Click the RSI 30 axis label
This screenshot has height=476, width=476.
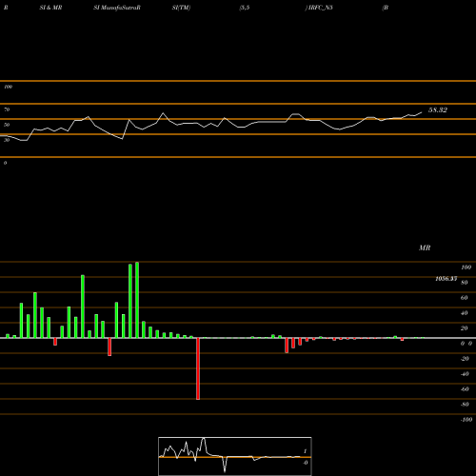(7, 140)
